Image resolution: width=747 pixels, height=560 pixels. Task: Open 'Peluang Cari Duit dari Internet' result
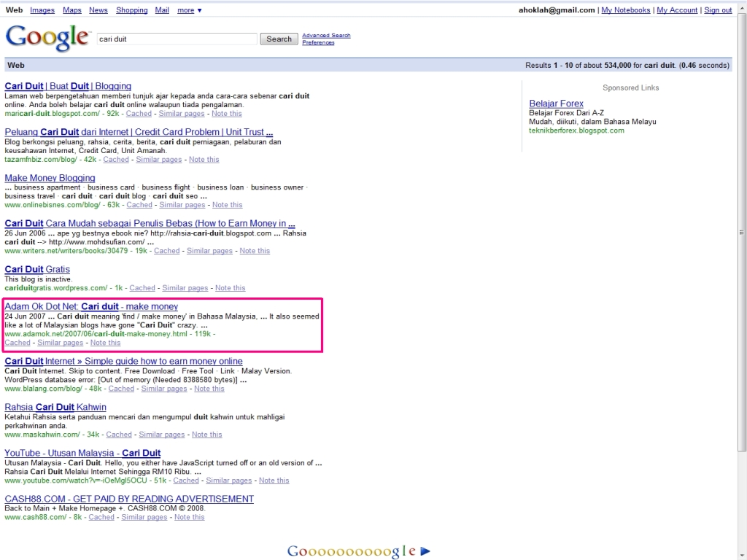pyautogui.click(x=139, y=132)
